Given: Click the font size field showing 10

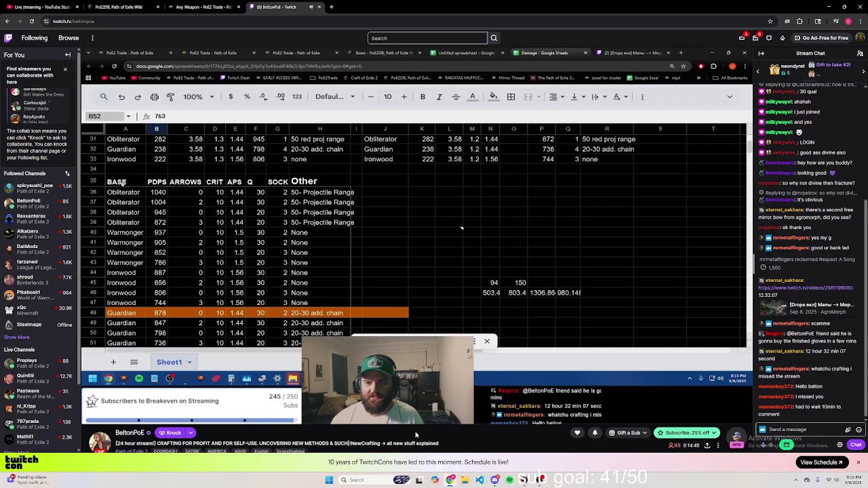Looking at the screenshot, I should pos(387,97).
